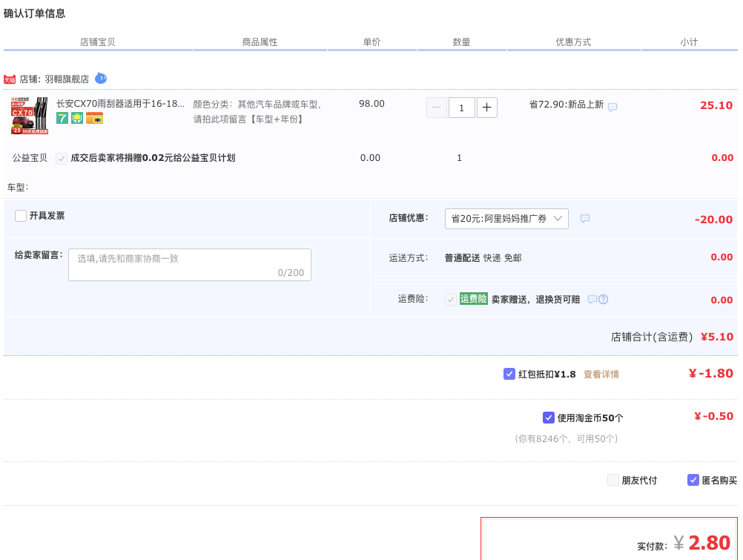Image resolution: width=743 pixels, height=560 pixels.
Task: Toggle the 公益宝贝 donation checkbox
Action: coord(61,159)
